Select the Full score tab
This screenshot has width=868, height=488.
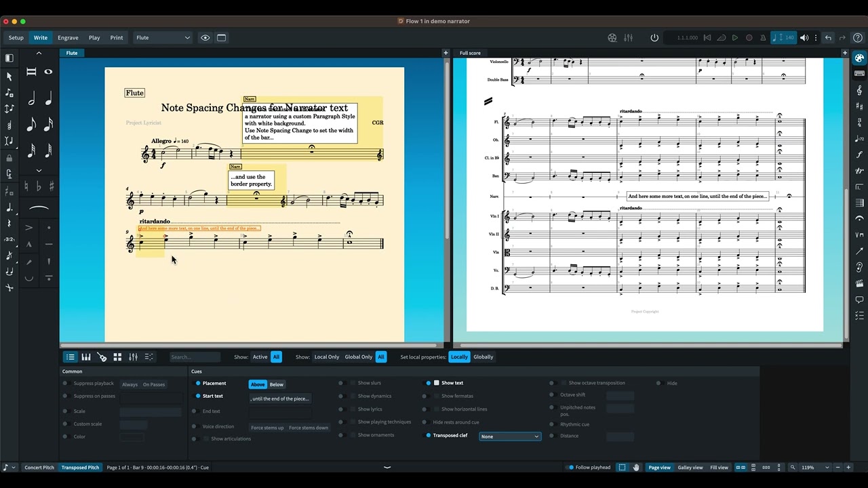(x=470, y=53)
